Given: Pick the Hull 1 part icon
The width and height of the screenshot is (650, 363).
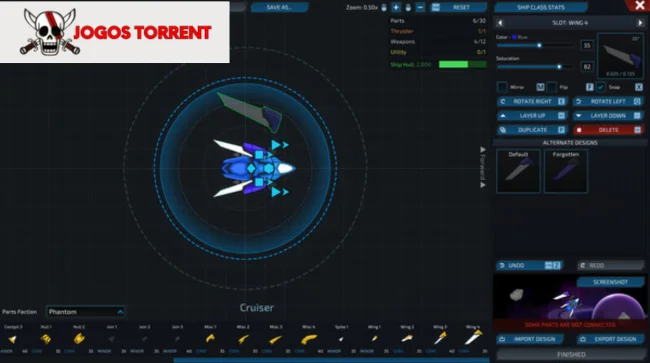Looking at the screenshot, I should [46, 339].
